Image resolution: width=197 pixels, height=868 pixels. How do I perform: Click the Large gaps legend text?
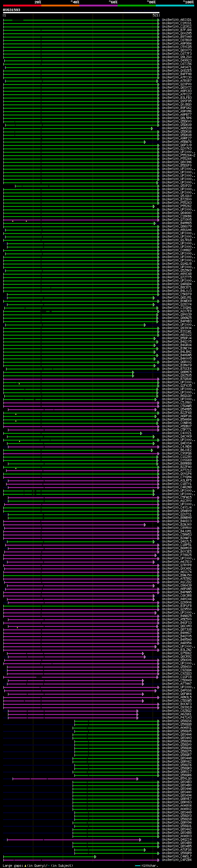[38, 866]
